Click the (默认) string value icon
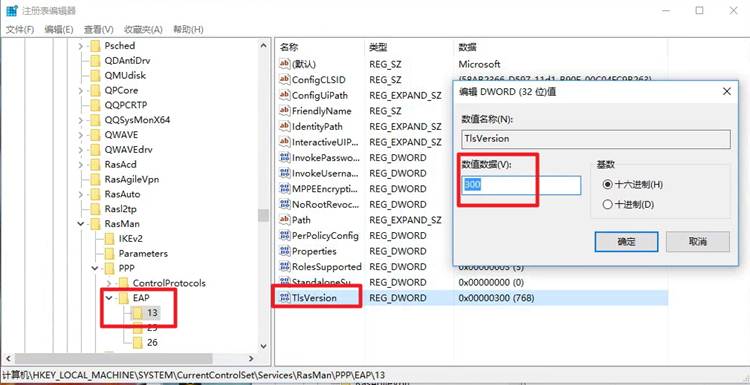 pos(285,64)
